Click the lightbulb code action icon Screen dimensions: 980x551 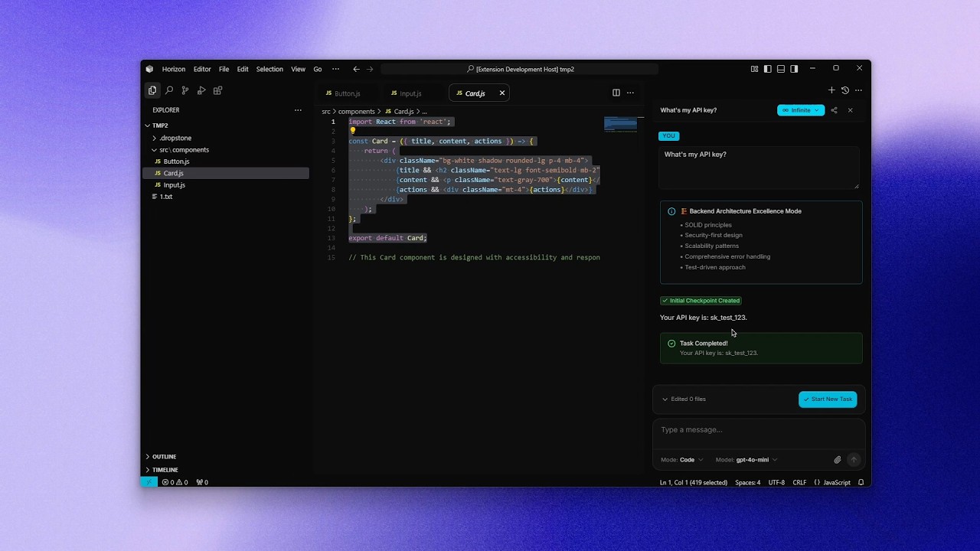[353, 131]
